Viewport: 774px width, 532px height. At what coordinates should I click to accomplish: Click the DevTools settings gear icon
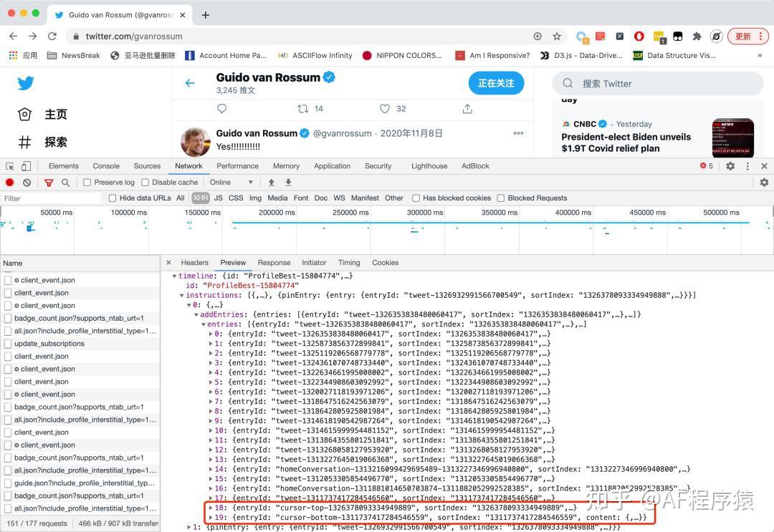[730, 165]
